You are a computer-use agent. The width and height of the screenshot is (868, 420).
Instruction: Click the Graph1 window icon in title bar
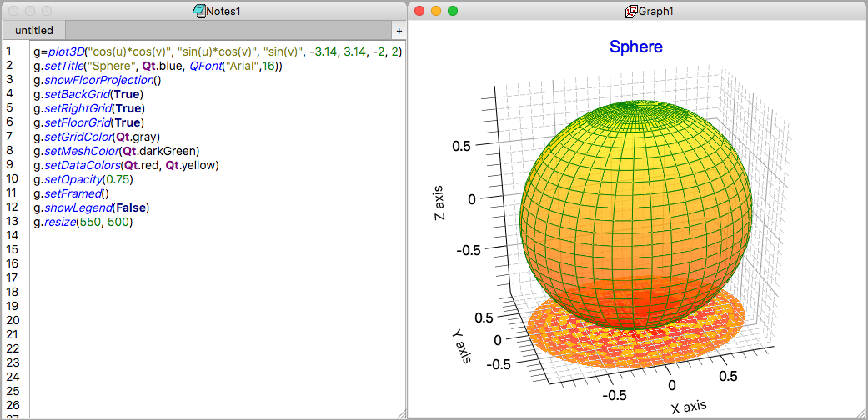[x=631, y=11]
